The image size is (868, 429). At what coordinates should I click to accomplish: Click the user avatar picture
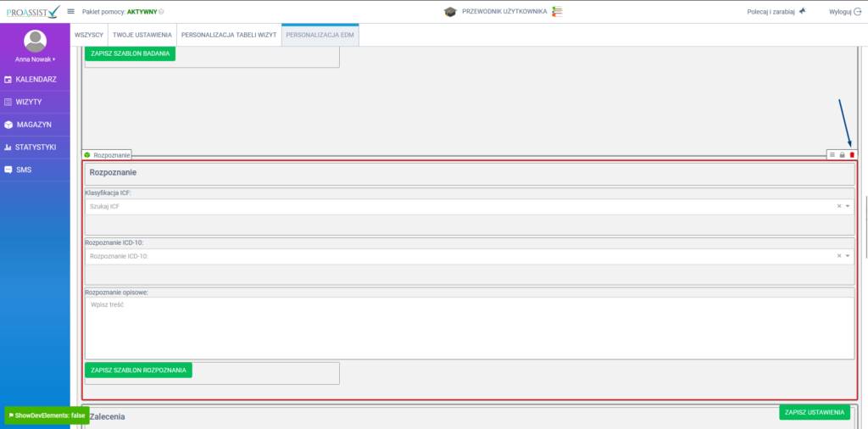click(x=35, y=41)
